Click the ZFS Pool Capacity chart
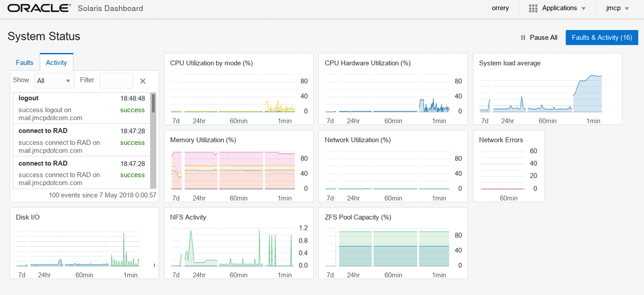This screenshot has height=295, width=644. [393, 243]
